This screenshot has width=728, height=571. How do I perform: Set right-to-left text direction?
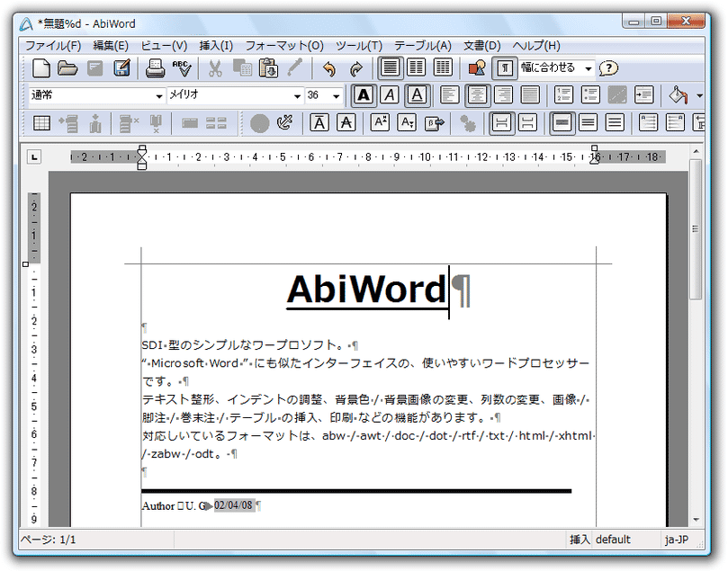(x=675, y=123)
